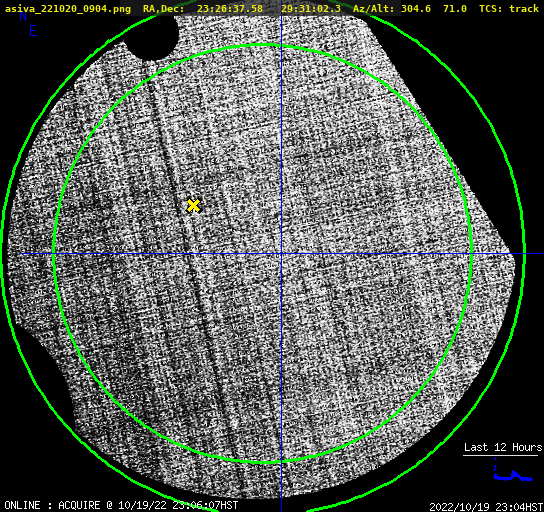The height and width of the screenshot is (512, 544).
Task: Click the blue E compass label
Action: 33,31
